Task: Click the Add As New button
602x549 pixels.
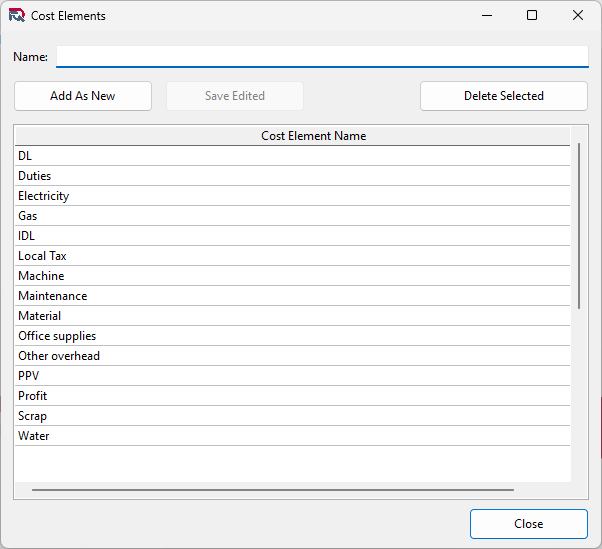Action: [83, 96]
